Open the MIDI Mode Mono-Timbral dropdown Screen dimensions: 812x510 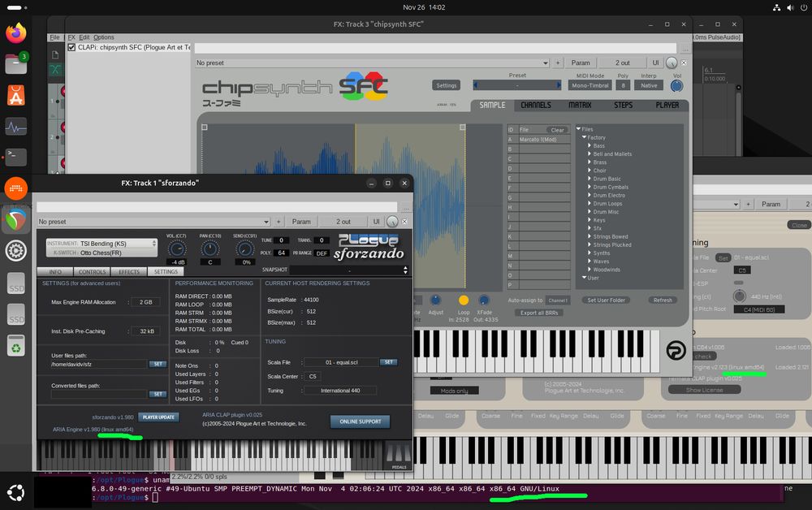click(590, 85)
